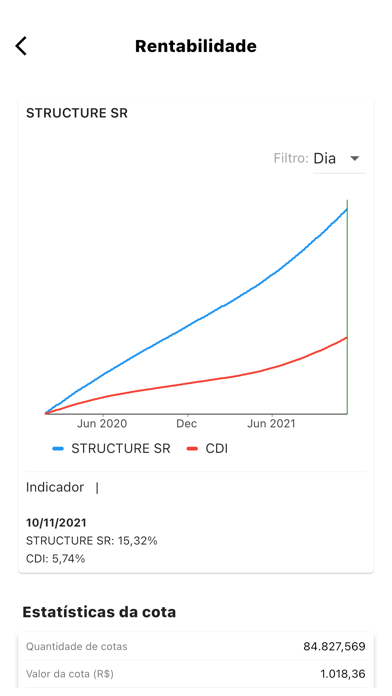Screen dimensions: 392x696
Task: Toggle the STRUCTURE SR legend series
Action: 111,448
